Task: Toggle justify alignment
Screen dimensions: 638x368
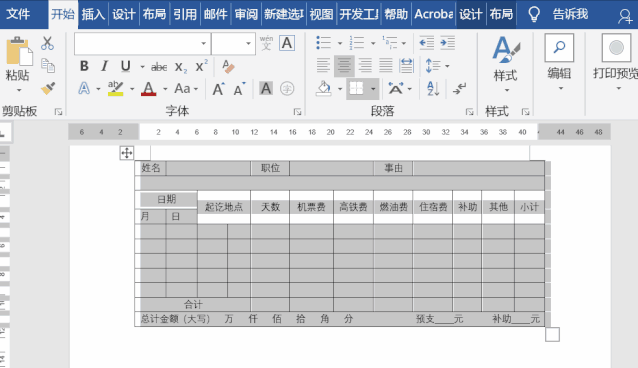Action: pos(386,66)
